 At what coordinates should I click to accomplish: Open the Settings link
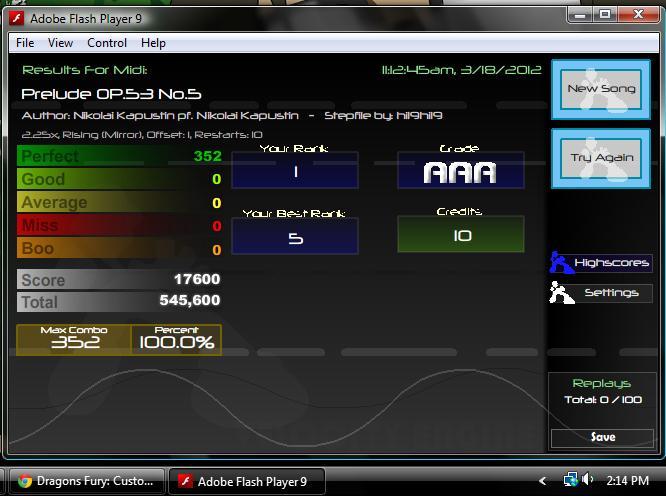(611, 293)
